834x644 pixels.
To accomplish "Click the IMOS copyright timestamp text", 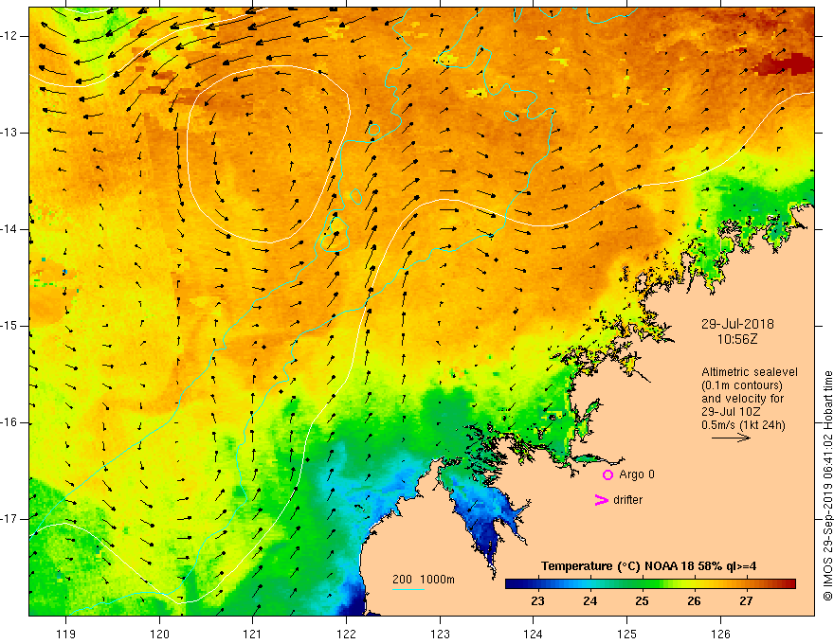I will (827, 486).
